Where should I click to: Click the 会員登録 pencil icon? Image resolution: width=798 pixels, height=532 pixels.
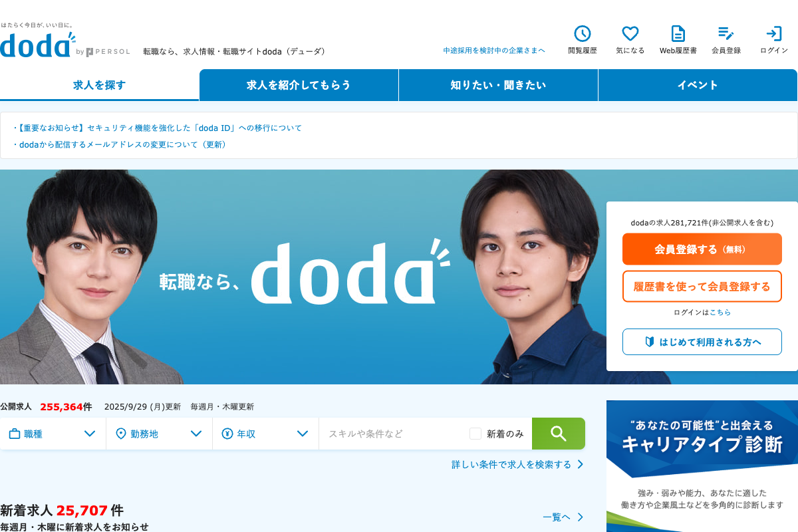(x=726, y=34)
